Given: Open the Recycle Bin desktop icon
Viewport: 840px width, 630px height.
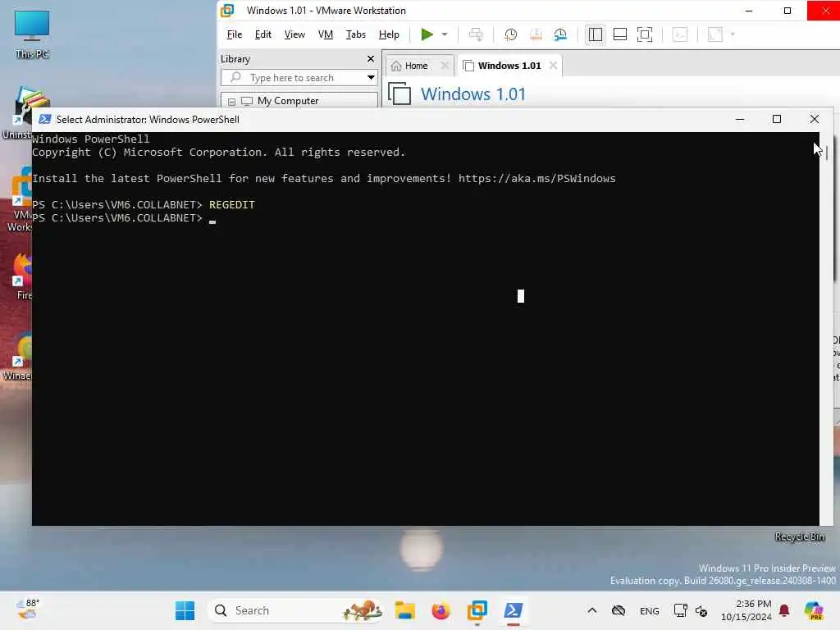Looking at the screenshot, I should [800, 536].
